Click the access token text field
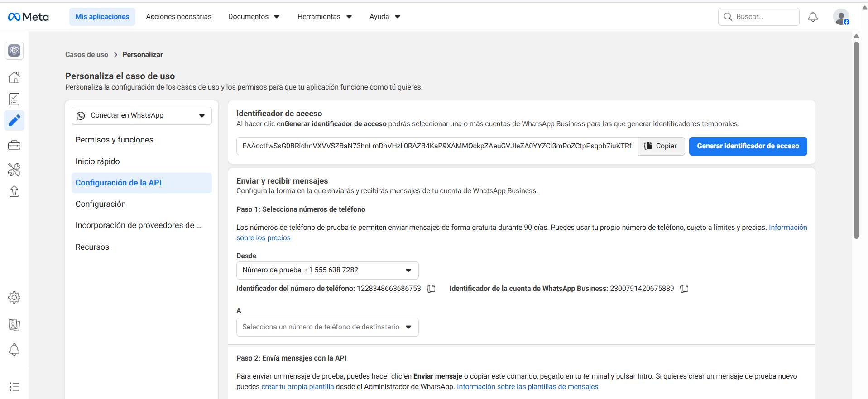The width and height of the screenshot is (868, 399). [x=437, y=146]
